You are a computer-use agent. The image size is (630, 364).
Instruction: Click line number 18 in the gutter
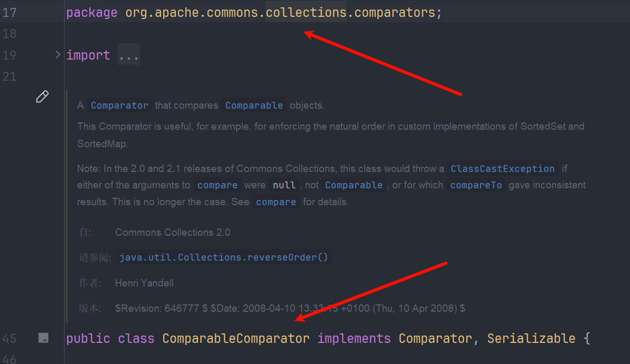[9, 34]
